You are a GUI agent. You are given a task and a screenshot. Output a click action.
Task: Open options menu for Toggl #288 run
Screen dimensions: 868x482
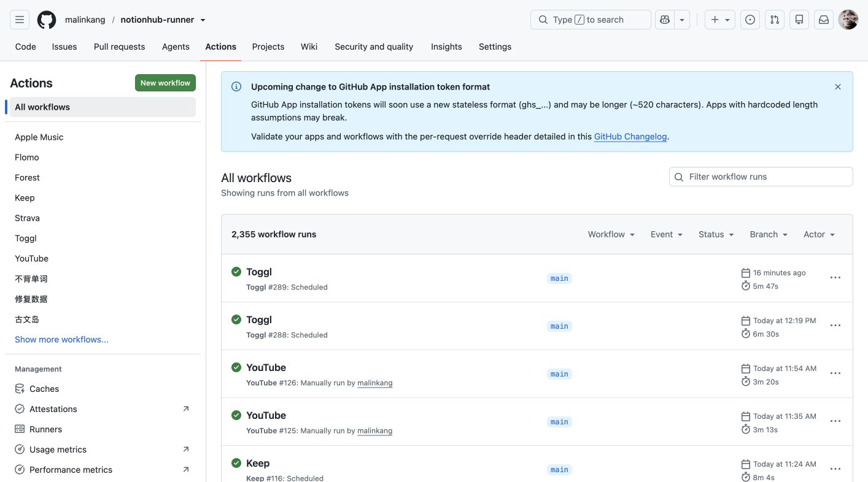click(x=835, y=326)
